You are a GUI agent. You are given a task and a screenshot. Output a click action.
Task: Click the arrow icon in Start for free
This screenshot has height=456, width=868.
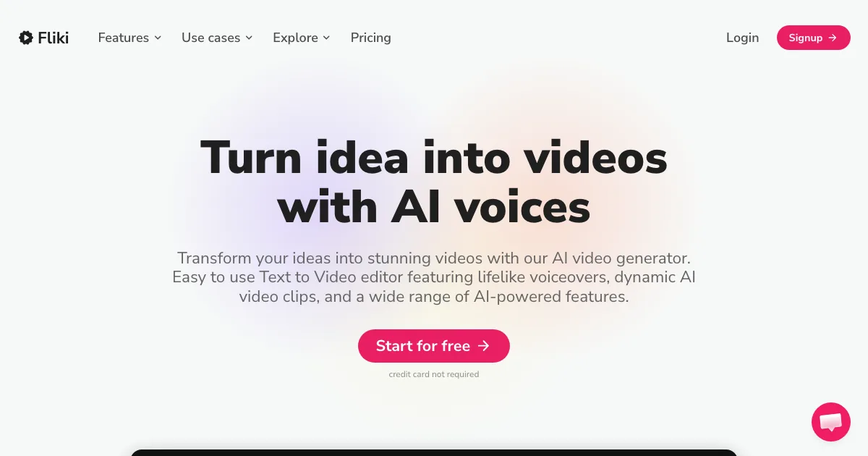coord(484,346)
